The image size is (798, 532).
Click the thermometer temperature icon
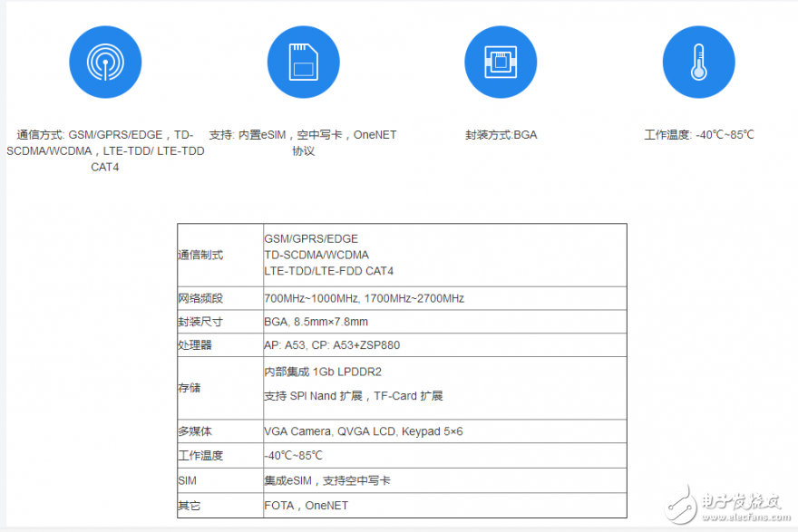pyautogui.click(x=698, y=63)
